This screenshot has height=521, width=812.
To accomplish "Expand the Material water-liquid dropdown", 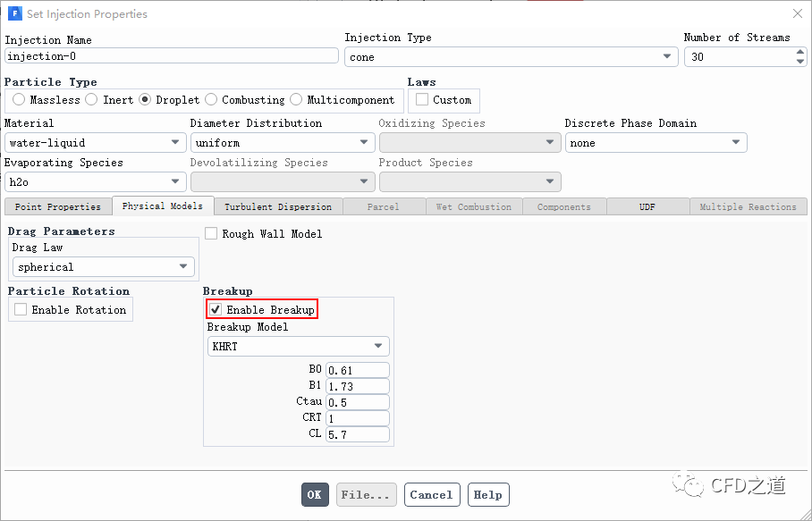I will click(x=95, y=143).
